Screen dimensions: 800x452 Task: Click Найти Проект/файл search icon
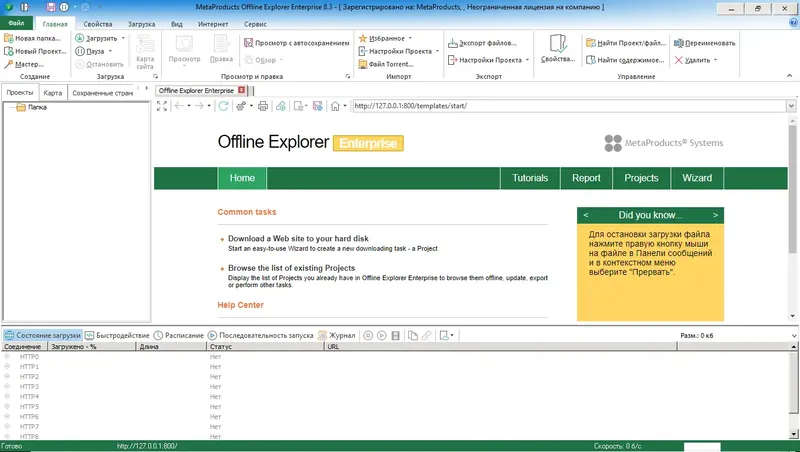[591, 43]
